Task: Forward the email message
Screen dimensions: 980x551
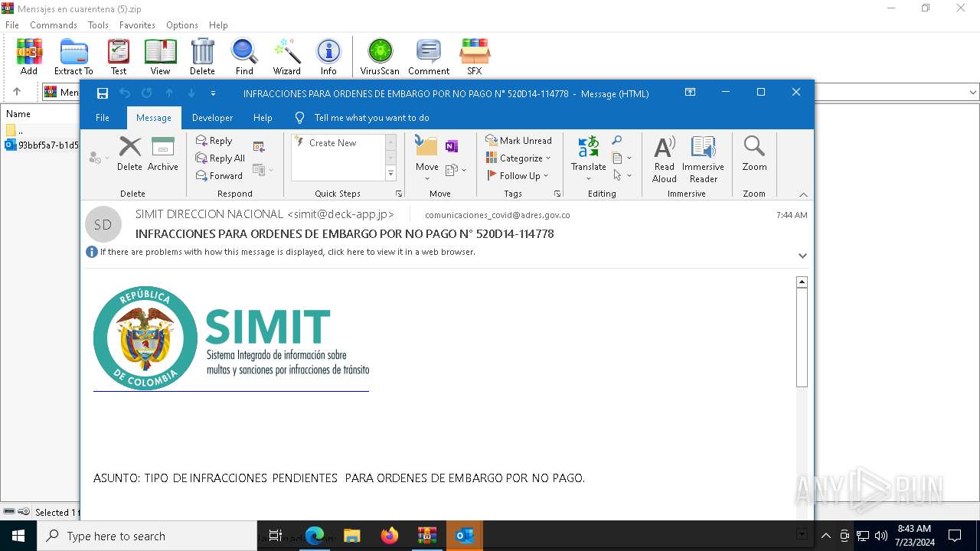Action: click(x=219, y=176)
